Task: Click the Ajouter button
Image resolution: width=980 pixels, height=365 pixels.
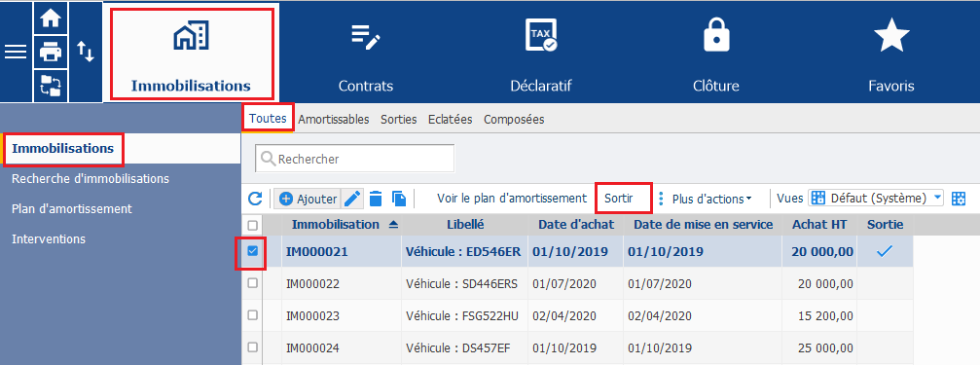Action: click(308, 199)
